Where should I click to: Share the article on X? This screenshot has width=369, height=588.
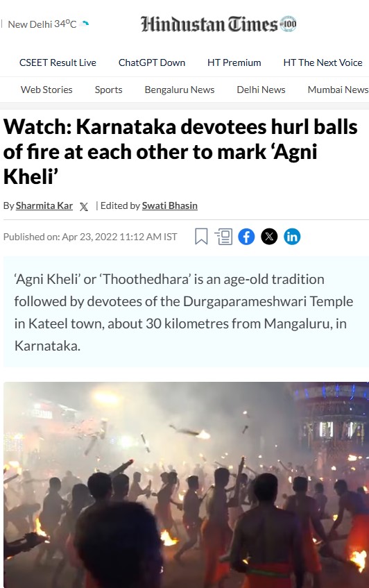pos(269,237)
